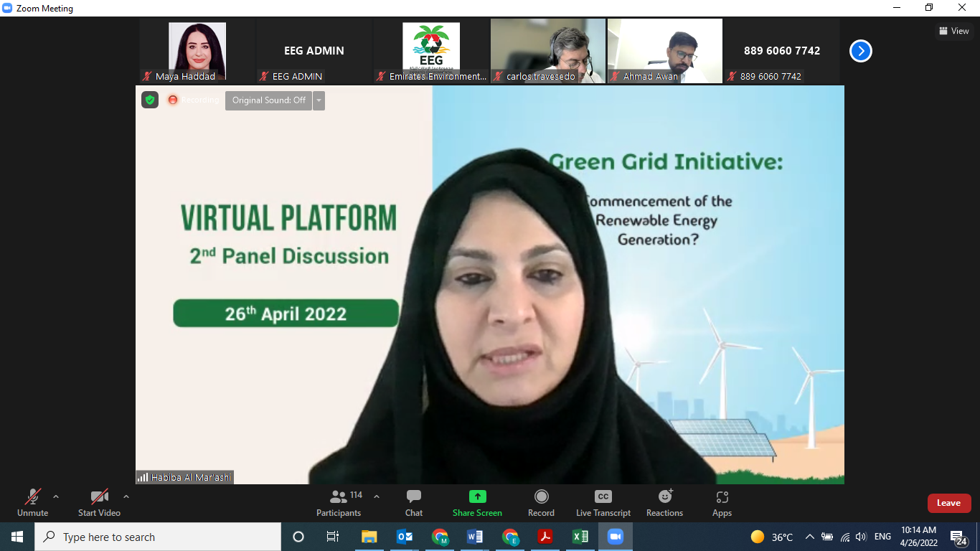
Task: Click the green encryption shield icon
Action: 150,100
